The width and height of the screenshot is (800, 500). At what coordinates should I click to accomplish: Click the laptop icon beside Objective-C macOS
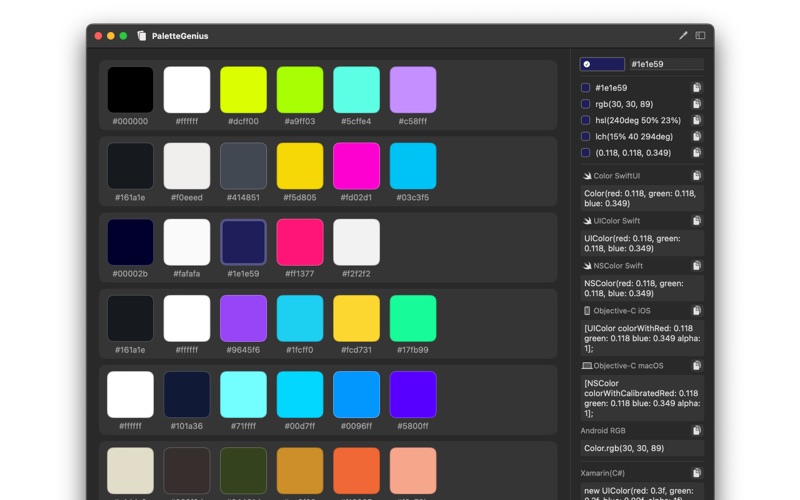coord(587,365)
